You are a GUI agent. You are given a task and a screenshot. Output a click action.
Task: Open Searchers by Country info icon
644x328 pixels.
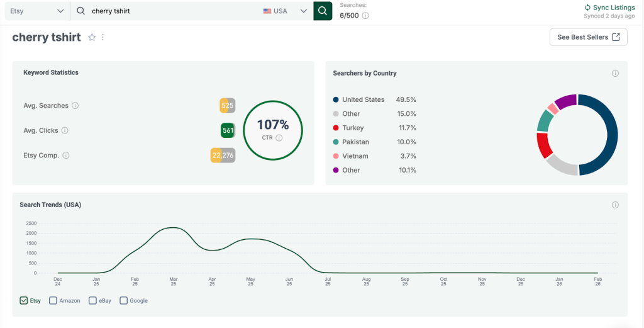[x=615, y=74]
